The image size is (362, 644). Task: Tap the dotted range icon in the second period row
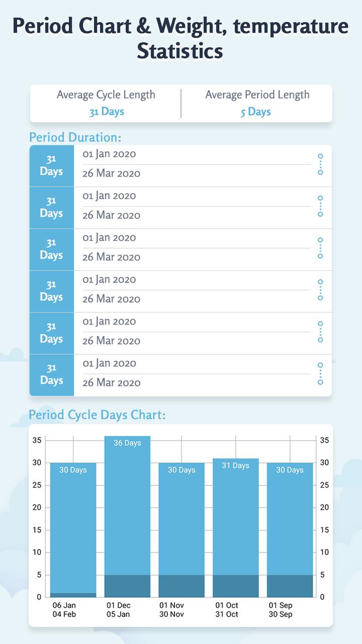tap(320, 206)
